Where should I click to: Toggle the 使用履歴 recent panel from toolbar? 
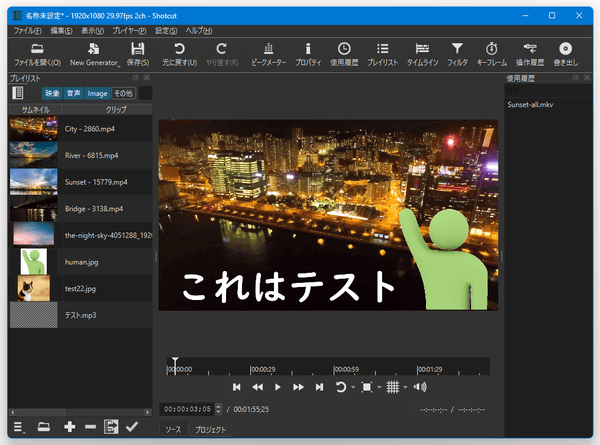[x=344, y=54]
